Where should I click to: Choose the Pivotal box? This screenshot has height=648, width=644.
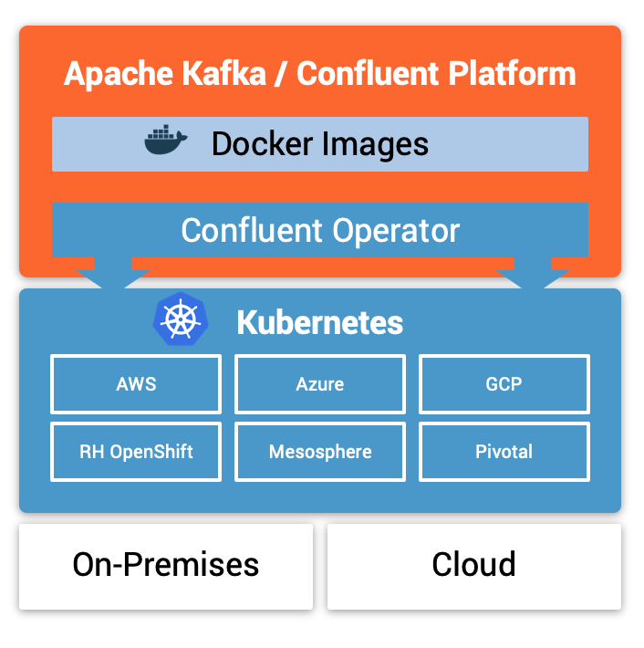pos(504,451)
